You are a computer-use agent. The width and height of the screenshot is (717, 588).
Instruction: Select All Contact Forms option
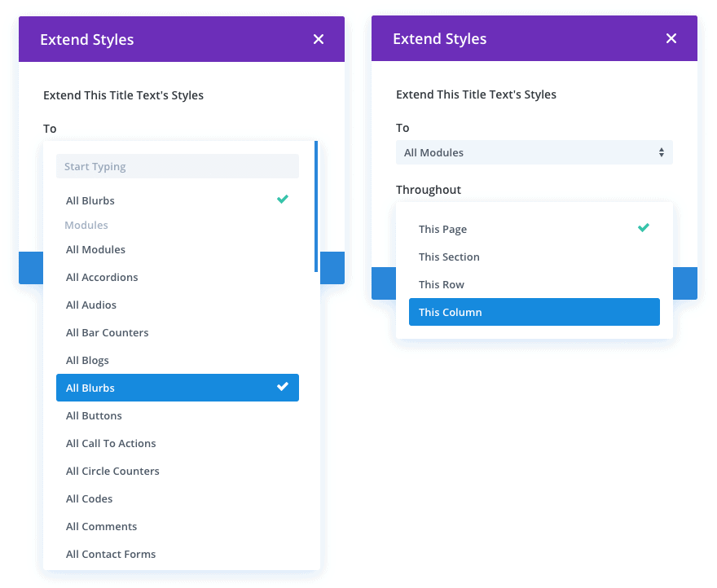pos(111,555)
